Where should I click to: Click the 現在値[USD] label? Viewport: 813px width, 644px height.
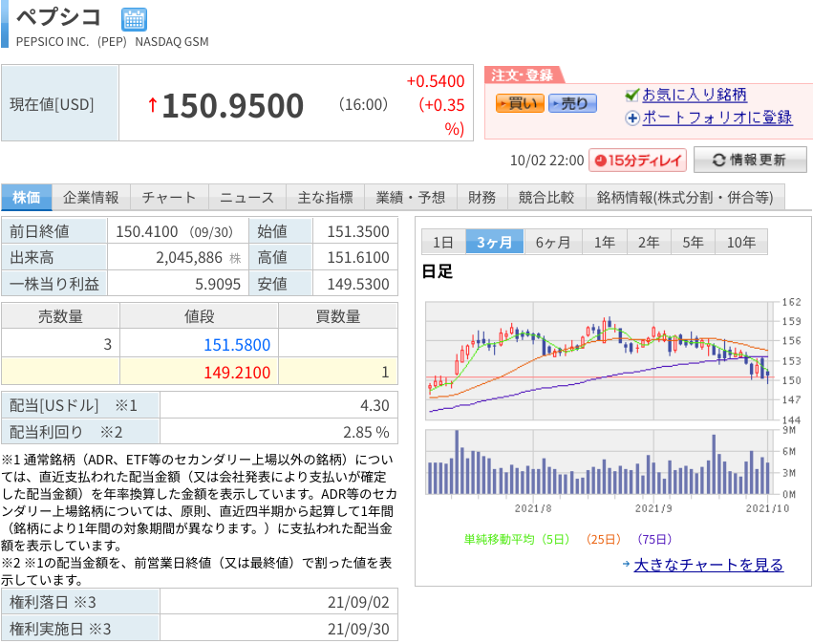click(x=52, y=104)
